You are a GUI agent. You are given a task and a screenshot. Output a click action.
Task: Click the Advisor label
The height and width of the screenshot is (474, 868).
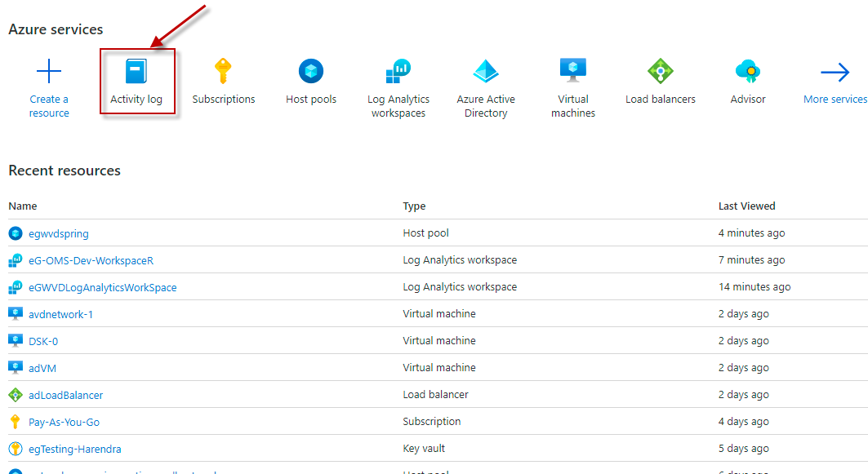(748, 99)
